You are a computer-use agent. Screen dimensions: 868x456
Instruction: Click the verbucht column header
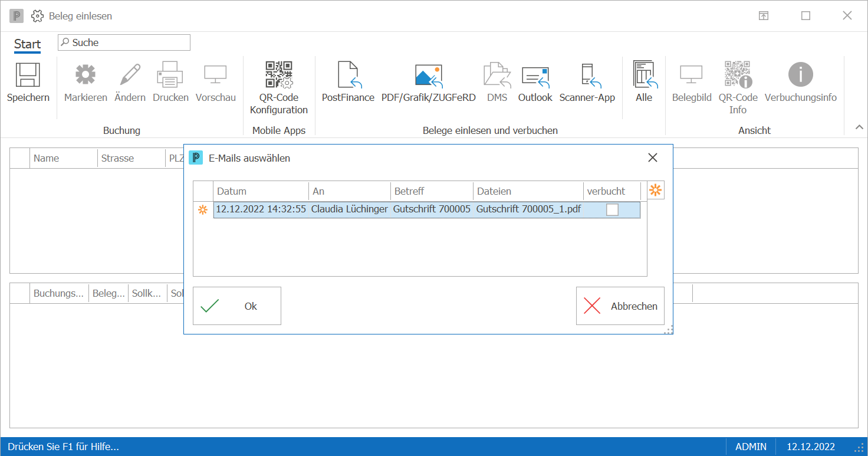[611, 191]
